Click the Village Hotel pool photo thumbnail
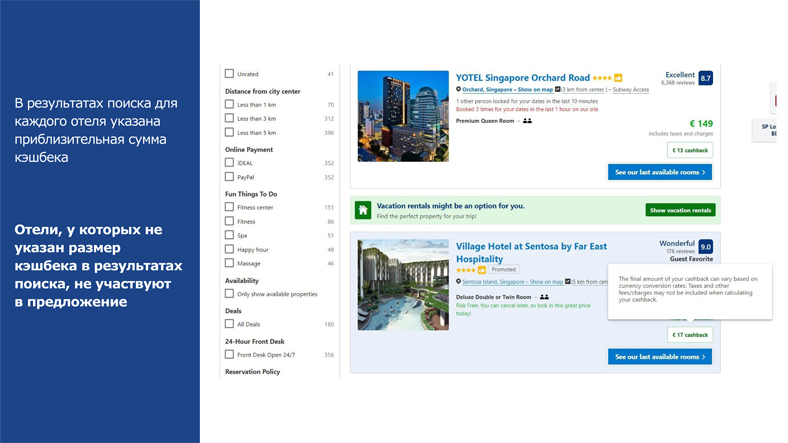Viewport: 788px width, 443px height. point(403,285)
